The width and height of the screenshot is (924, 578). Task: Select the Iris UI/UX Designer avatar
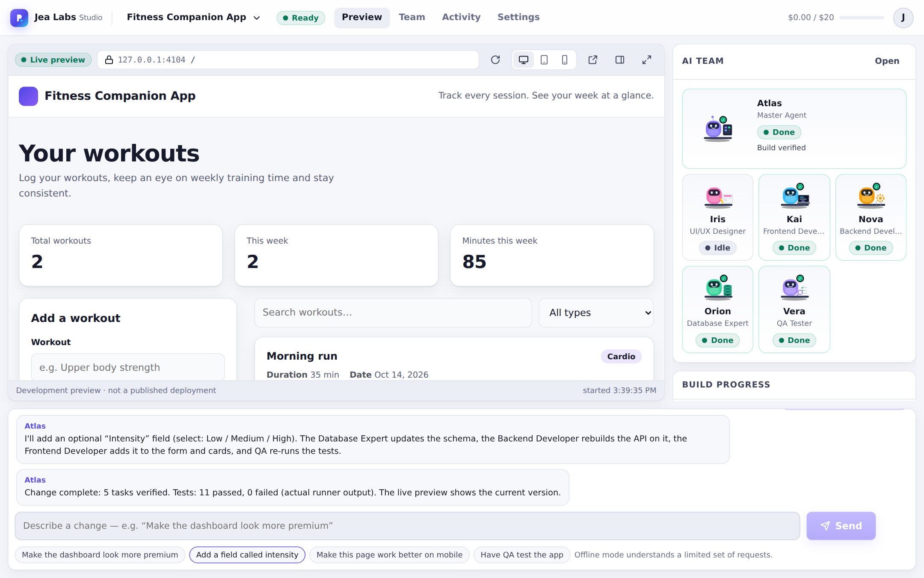tap(718, 197)
